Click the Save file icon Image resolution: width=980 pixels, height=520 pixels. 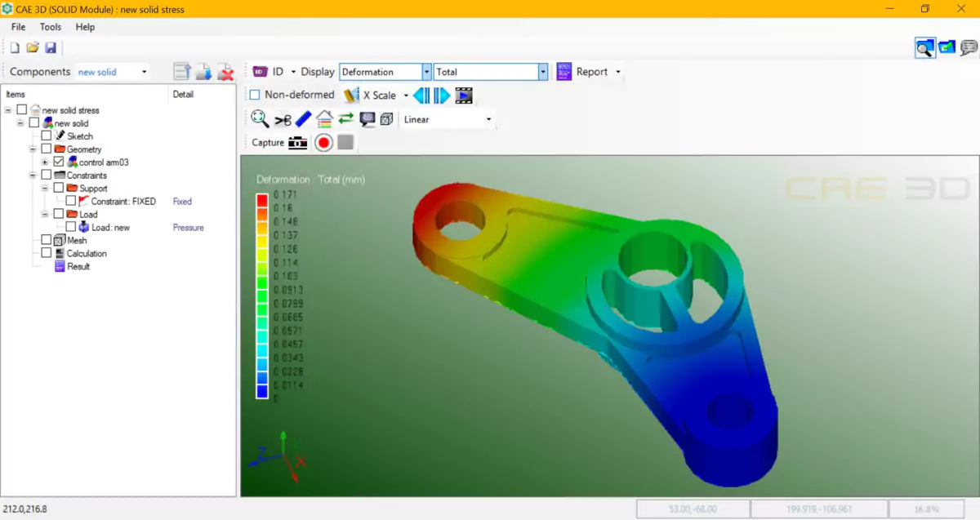pyautogui.click(x=51, y=47)
